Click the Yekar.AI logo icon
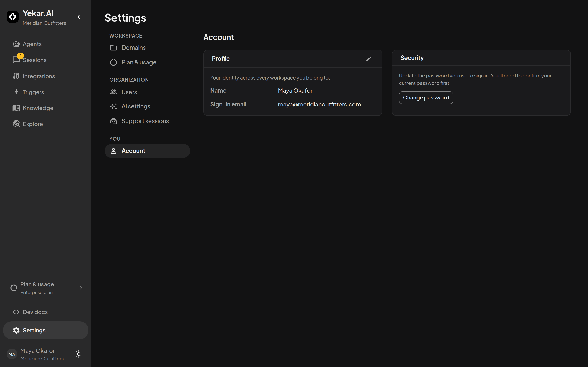 click(13, 17)
